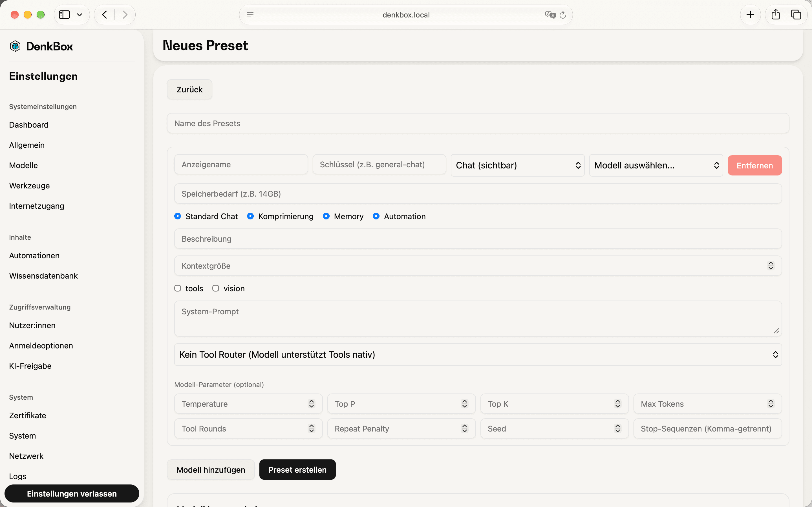812x507 pixels.
Task: Click the Preset erstellen button
Action: pos(297,470)
